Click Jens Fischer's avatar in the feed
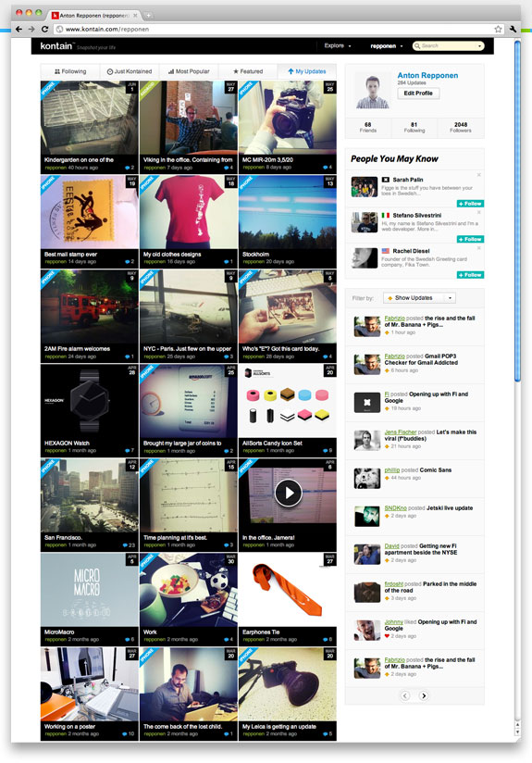The image size is (532, 763). (367, 441)
